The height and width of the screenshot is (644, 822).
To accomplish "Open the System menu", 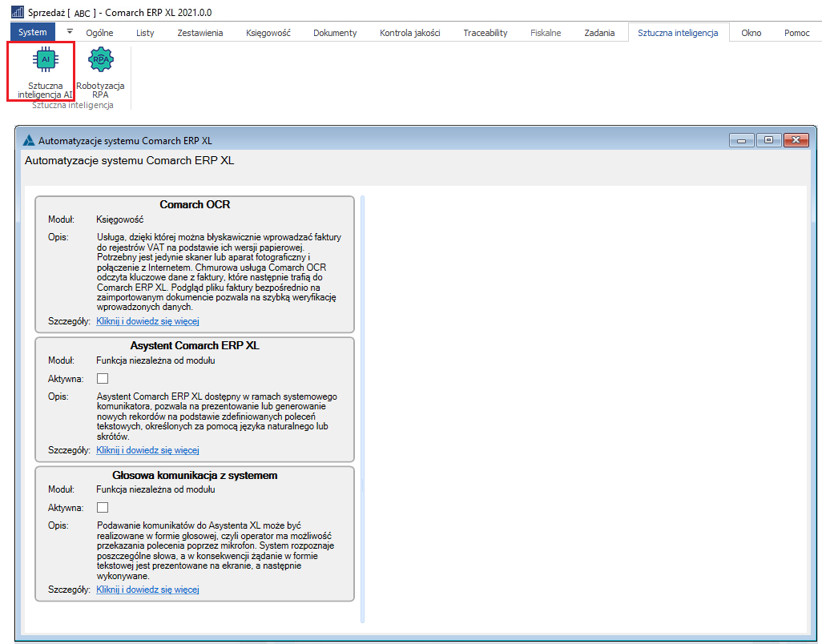I will coord(33,32).
